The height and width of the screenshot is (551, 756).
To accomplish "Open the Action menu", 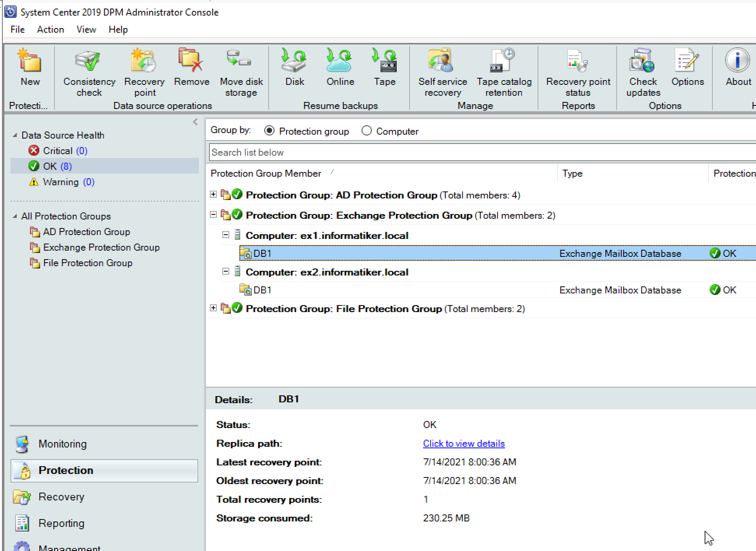I will (x=50, y=30).
